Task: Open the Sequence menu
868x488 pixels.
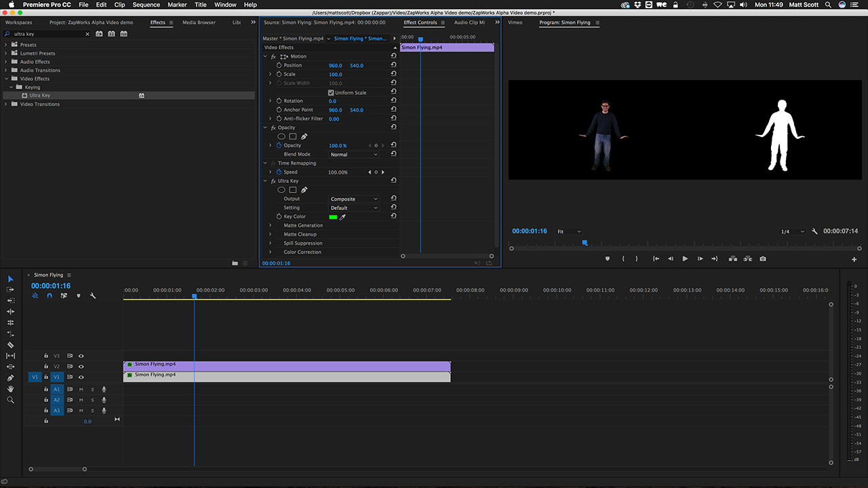Action: pos(146,5)
